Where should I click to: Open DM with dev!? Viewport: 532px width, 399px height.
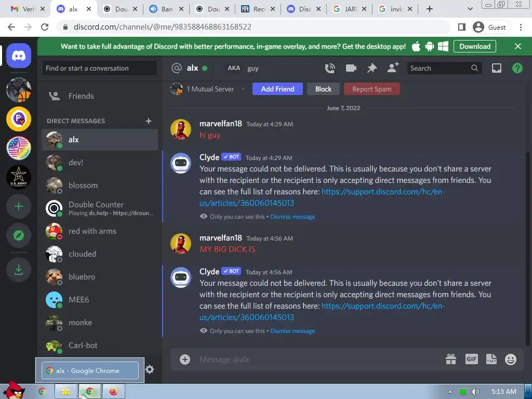100,163
